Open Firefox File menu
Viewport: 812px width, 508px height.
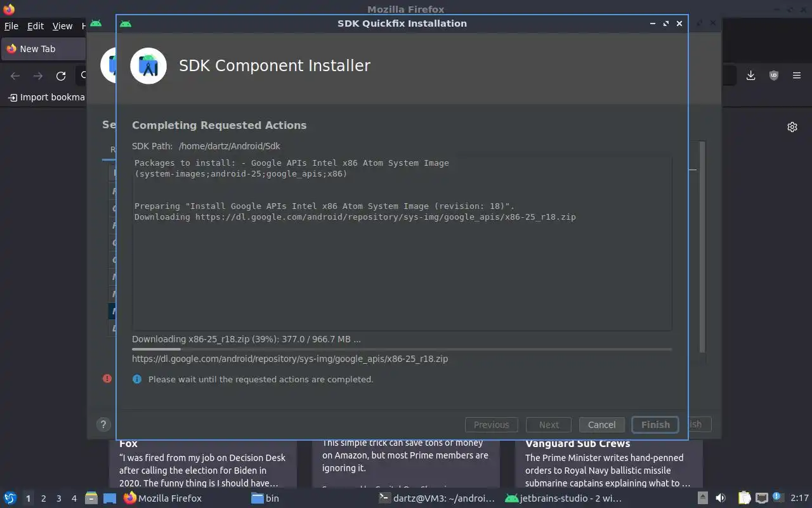(x=11, y=26)
